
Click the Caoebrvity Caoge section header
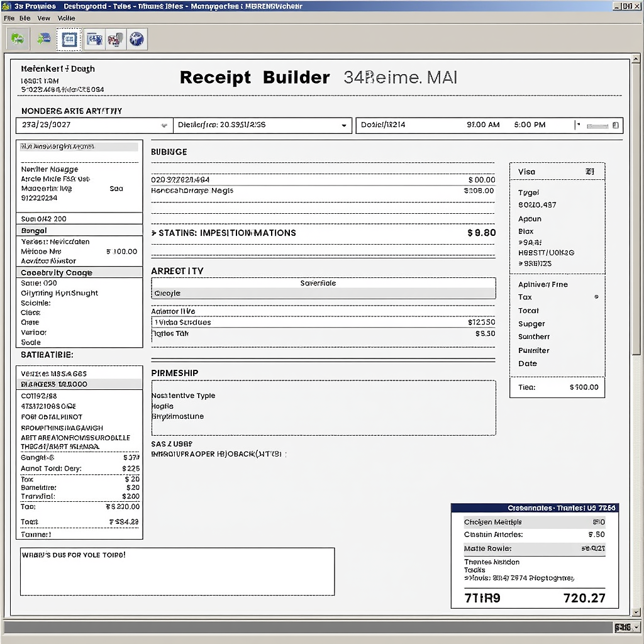click(x=79, y=272)
